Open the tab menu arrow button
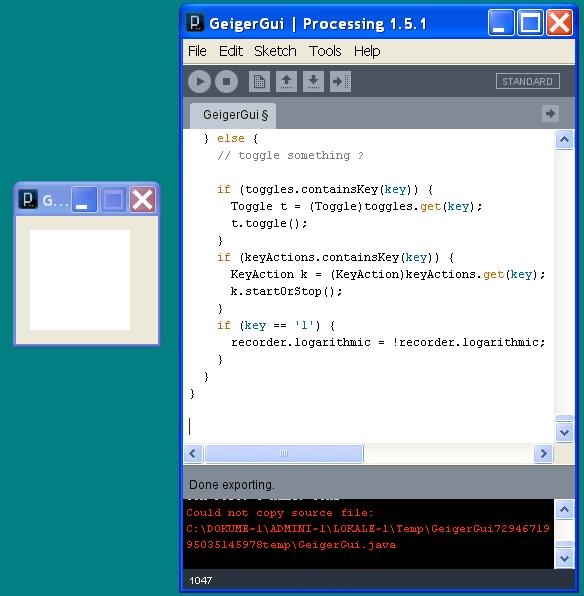The image size is (584, 596). (x=550, y=113)
